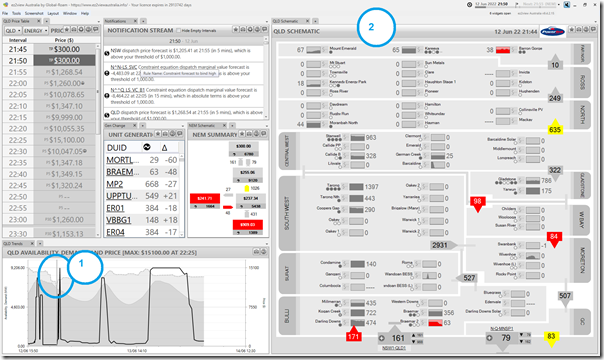Viewport: 604px width, 360px height.
Task: Click the blue pin icon in title bar
Action: click(567, 5)
